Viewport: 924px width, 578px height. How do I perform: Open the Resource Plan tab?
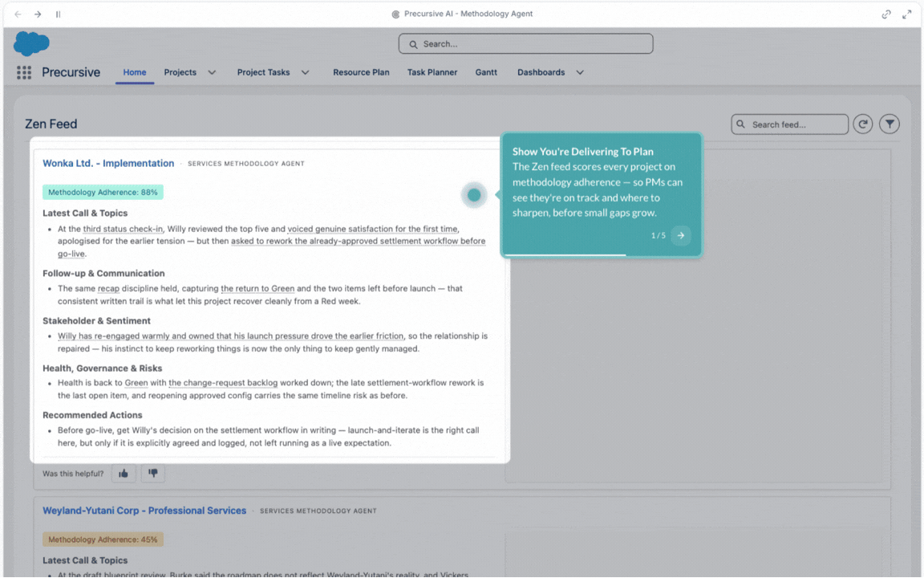[x=361, y=72]
